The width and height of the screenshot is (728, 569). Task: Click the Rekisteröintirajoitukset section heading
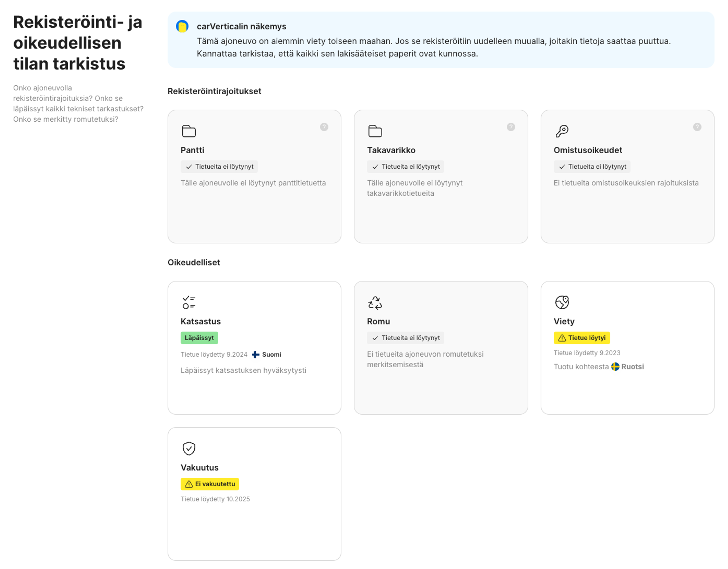coord(215,91)
